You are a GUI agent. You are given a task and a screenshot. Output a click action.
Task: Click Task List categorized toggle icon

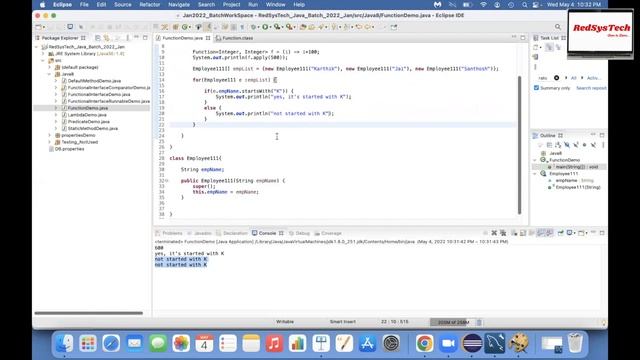pyautogui.click(x=549, y=47)
